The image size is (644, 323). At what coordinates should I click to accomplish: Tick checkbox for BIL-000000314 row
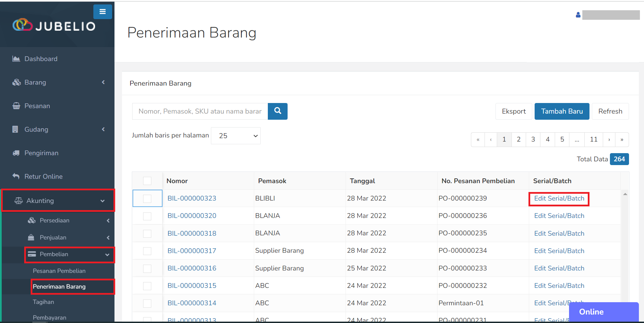(x=147, y=303)
